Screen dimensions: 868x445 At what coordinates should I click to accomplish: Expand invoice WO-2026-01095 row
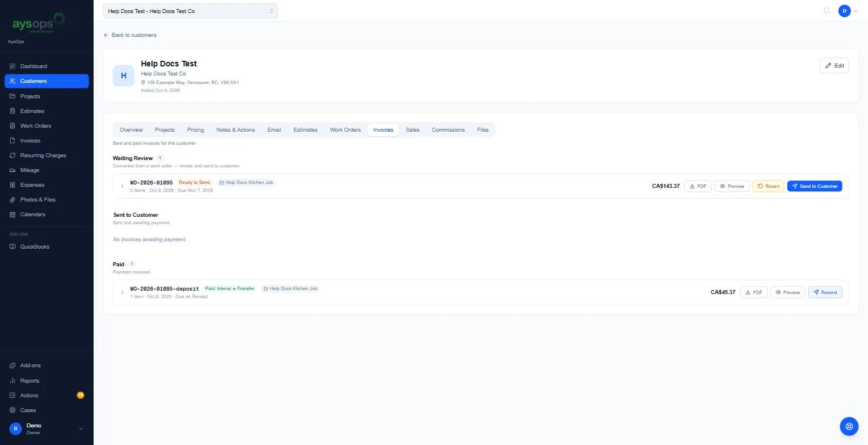(x=122, y=186)
